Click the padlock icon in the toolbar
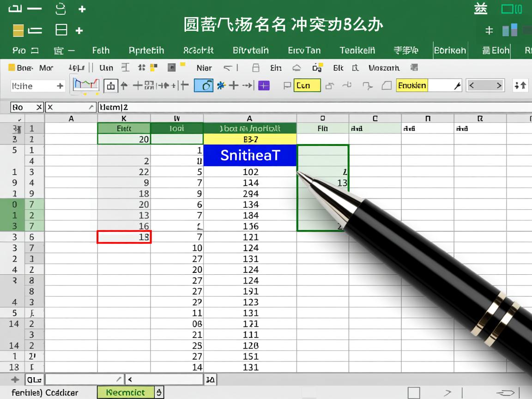The width and height of the screenshot is (532, 399). pos(256,68)
